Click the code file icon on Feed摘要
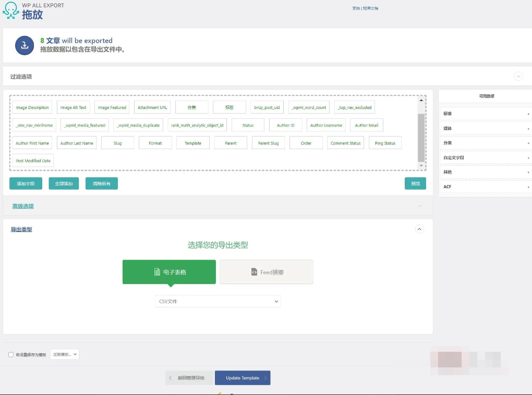Image resolution: width=532 pixels, height=395 pixels. (254, 272)
